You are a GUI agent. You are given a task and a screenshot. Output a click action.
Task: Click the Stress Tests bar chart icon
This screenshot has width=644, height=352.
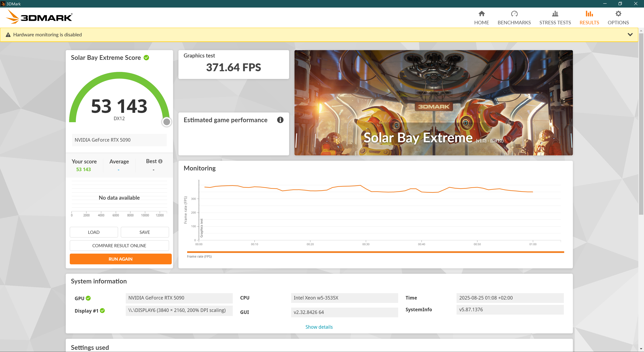pyautogui.click(x=555, y=13)
